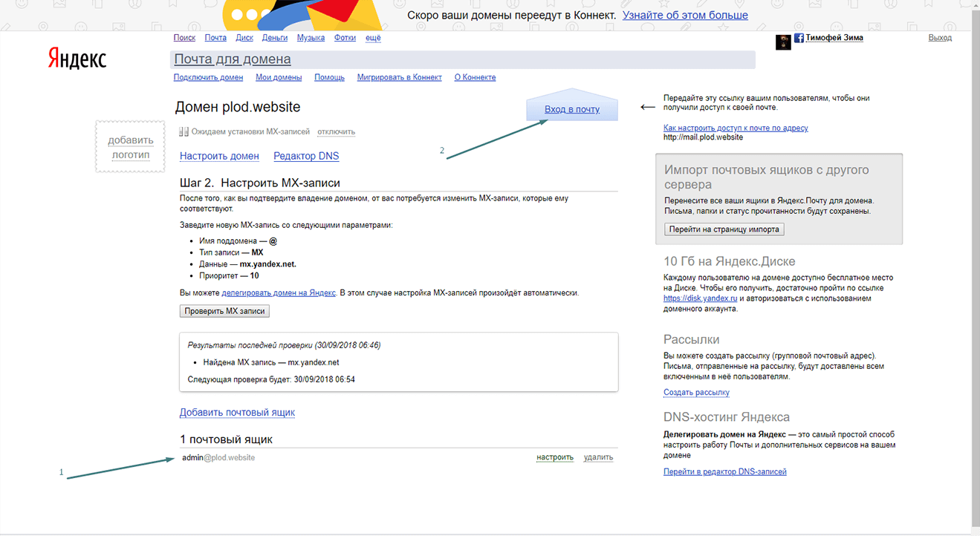Open the Почта service link
This screenshot has height=536, width=980.
[x=215, y=38]
